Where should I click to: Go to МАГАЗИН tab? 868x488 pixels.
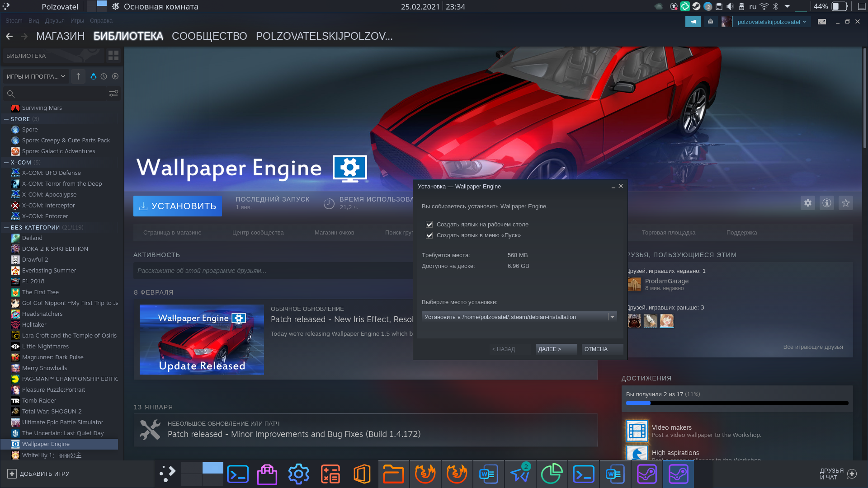tap(61, 36)
